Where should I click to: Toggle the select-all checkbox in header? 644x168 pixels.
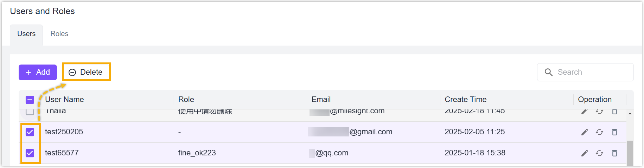[30, 100]
